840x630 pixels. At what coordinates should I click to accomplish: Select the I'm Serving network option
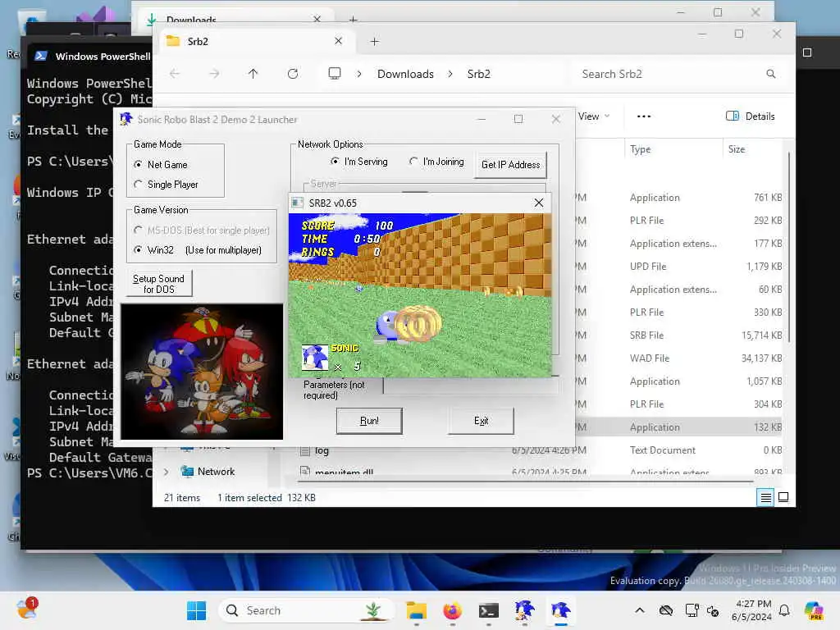click(x=335, y=162)
